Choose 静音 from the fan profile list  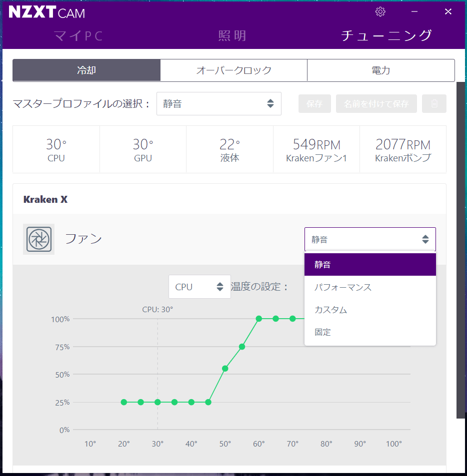pyautogui.click(x=370, y=265)
